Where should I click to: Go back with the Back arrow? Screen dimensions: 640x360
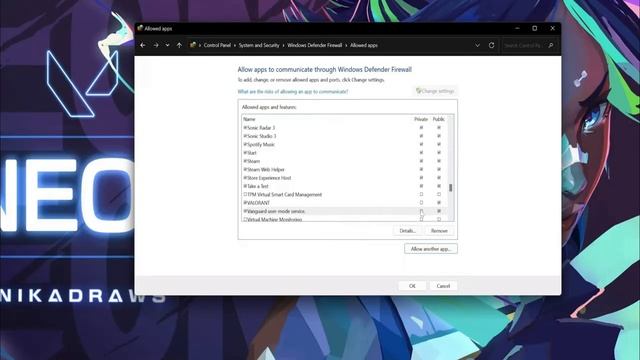click(x=143, y=45)
